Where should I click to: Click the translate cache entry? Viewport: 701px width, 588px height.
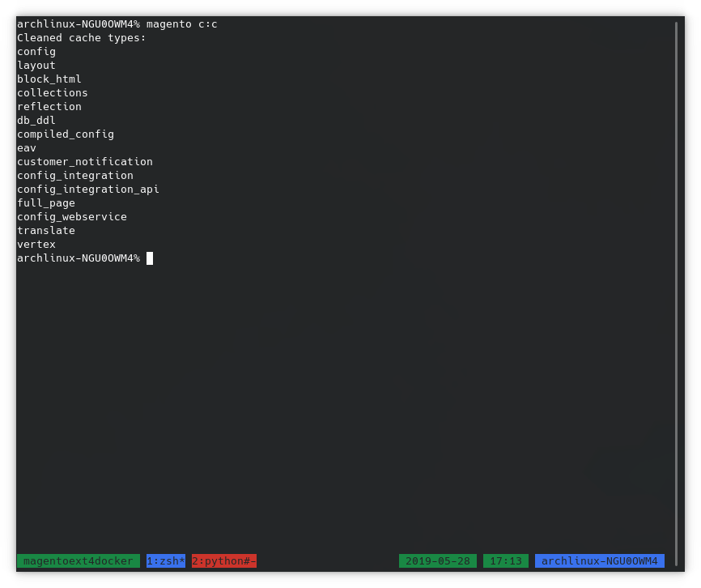[x=45, y=230]
